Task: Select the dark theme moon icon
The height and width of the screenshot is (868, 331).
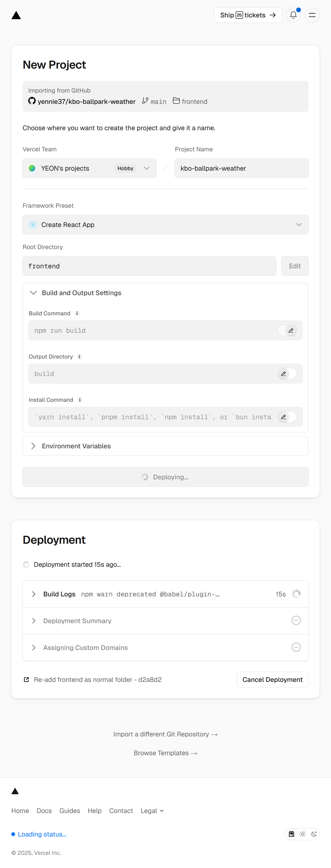Action: pyautogui.click(x=314, y=834)
